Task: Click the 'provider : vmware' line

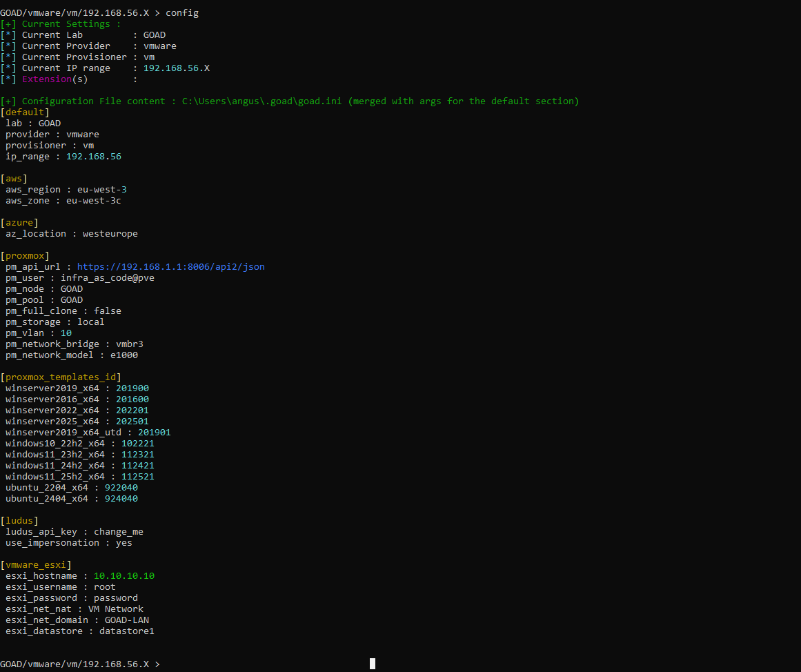Action: [52, 135]
